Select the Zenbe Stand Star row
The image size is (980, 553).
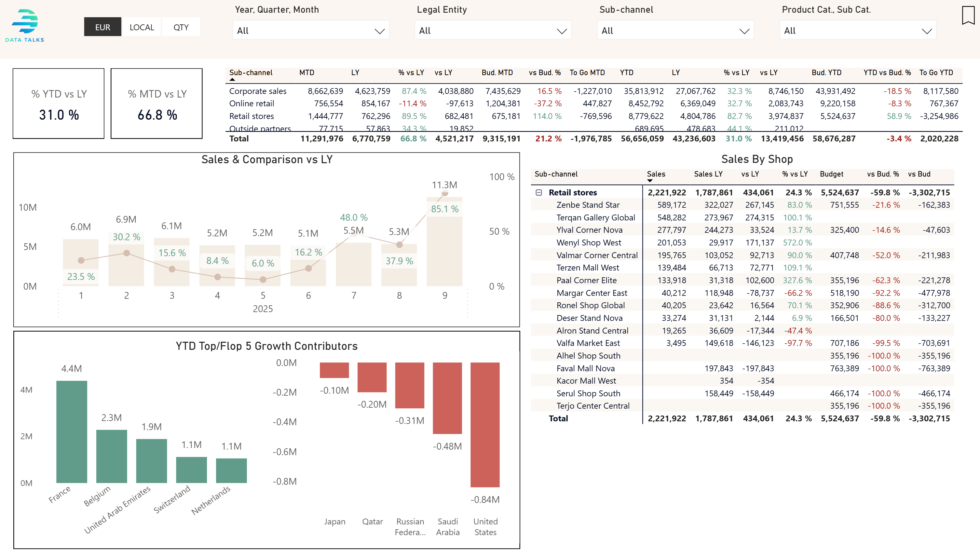[742, 205]
